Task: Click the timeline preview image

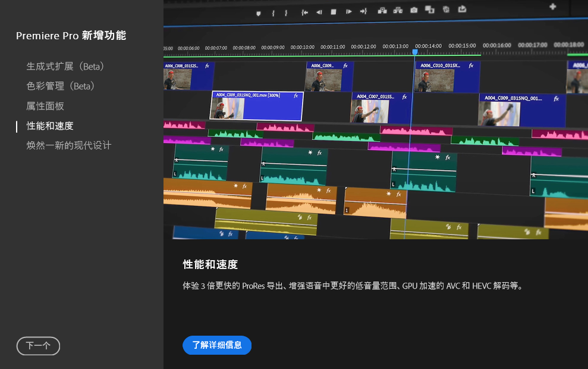Action: 376,120
